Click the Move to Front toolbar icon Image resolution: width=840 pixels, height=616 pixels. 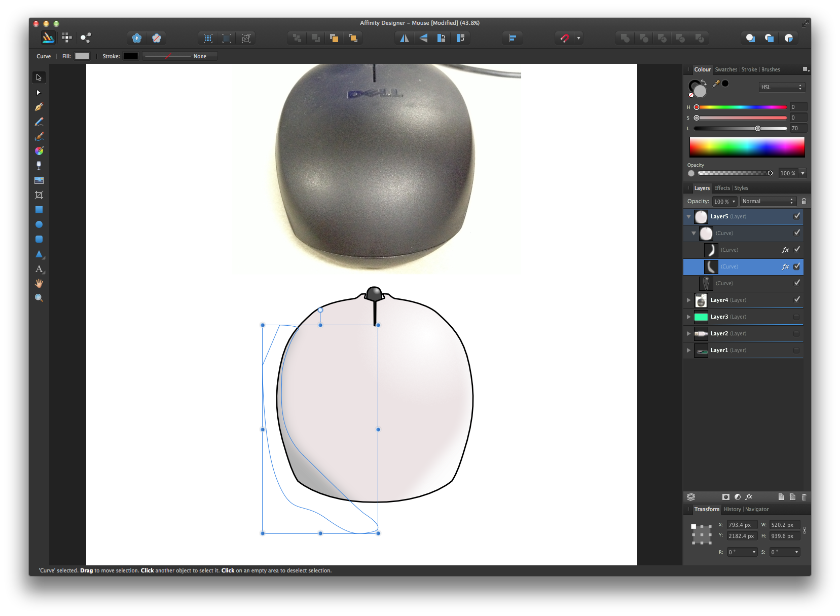[x=353, y=38]
